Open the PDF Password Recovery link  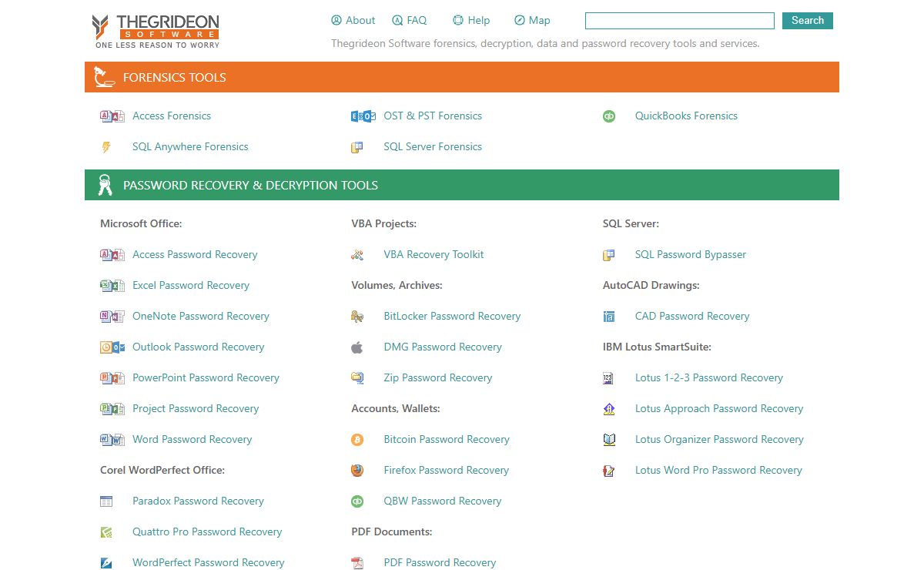click(x=440, y=563)
